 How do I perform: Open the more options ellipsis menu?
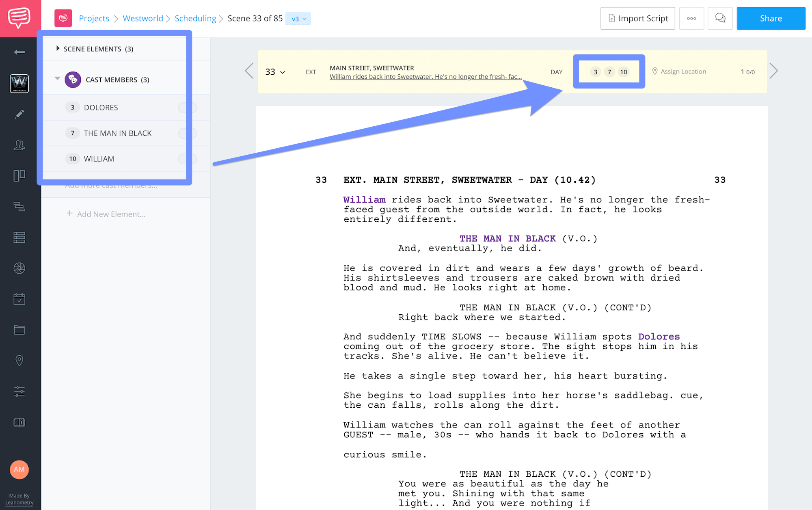point(691,18)
